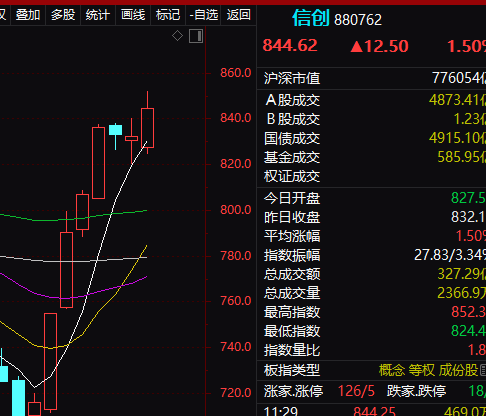Click the 涨家.涨停 label

[293, 391]
